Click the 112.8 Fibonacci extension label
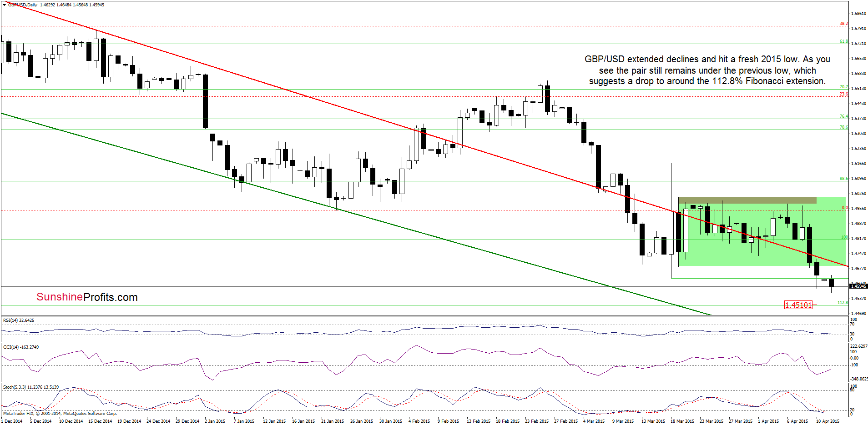 click(843, 303)
